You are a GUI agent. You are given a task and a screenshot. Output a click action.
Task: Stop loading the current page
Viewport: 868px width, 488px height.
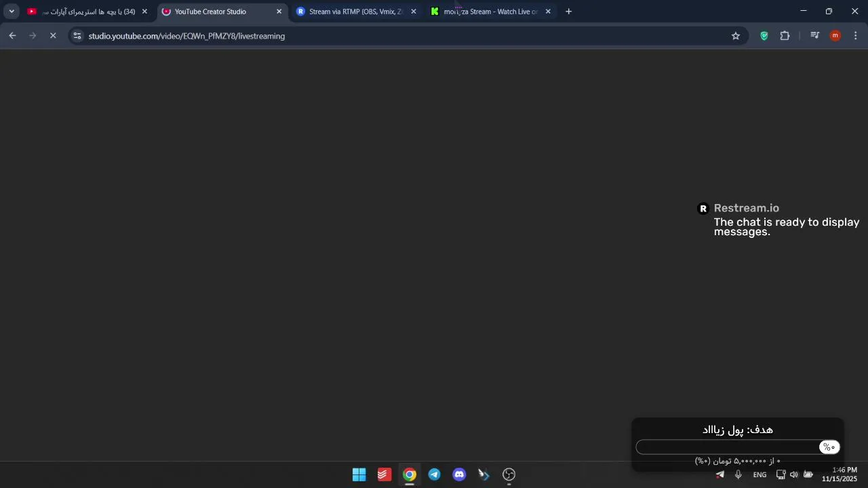tap(53, 36)
